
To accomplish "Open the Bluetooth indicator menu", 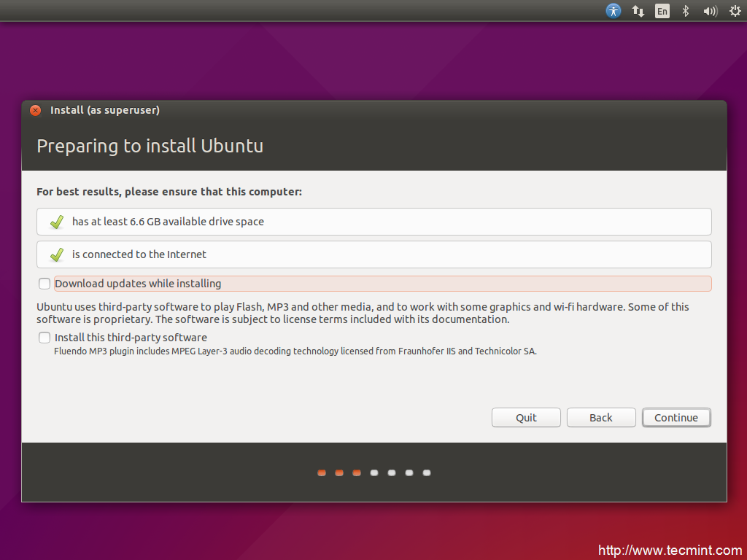I will click(686, 11).
